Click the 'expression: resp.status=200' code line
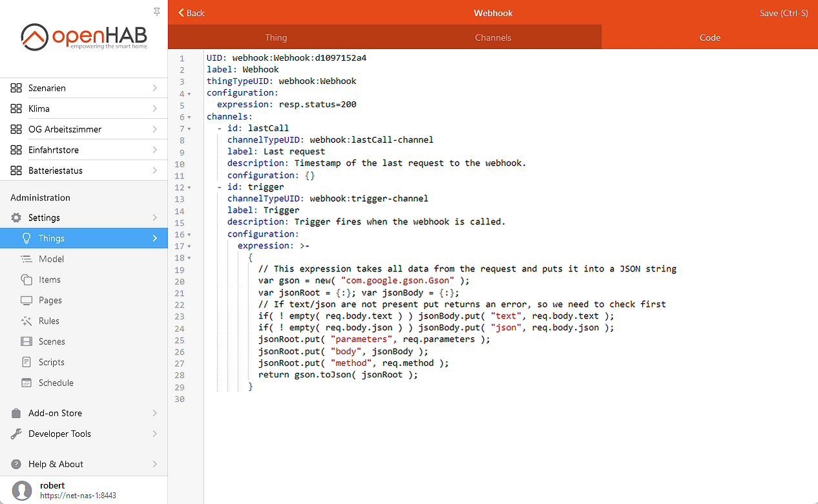Viewport: 818px width, 504px height. point(287,105)
